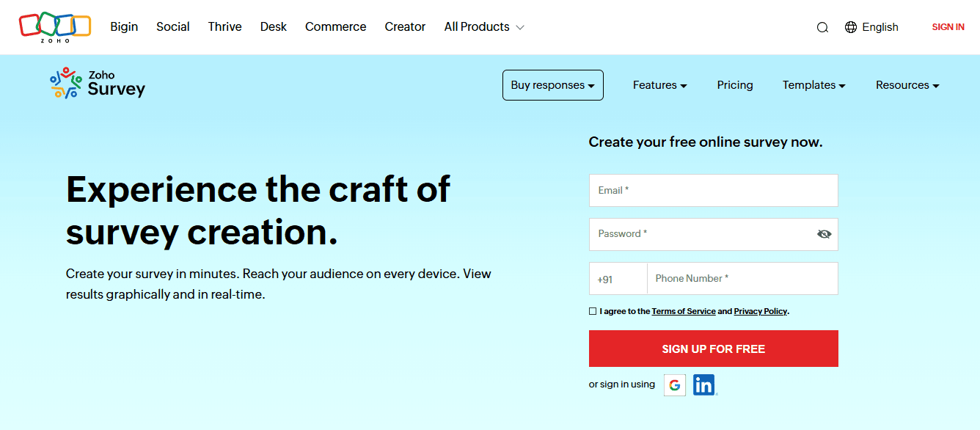Viewport: 980px width, 430px height.
Task: Expand the Features menu
Action: pos(660,85)
